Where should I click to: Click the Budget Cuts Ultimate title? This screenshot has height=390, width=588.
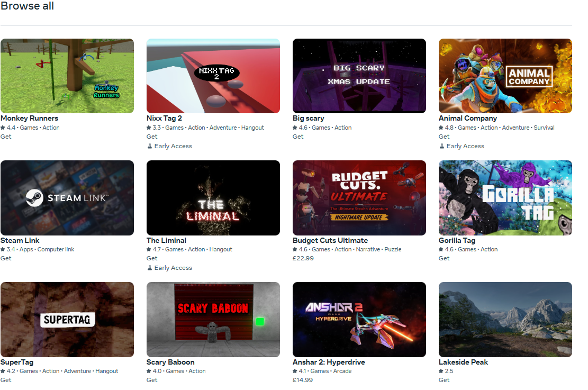[330, 240]
